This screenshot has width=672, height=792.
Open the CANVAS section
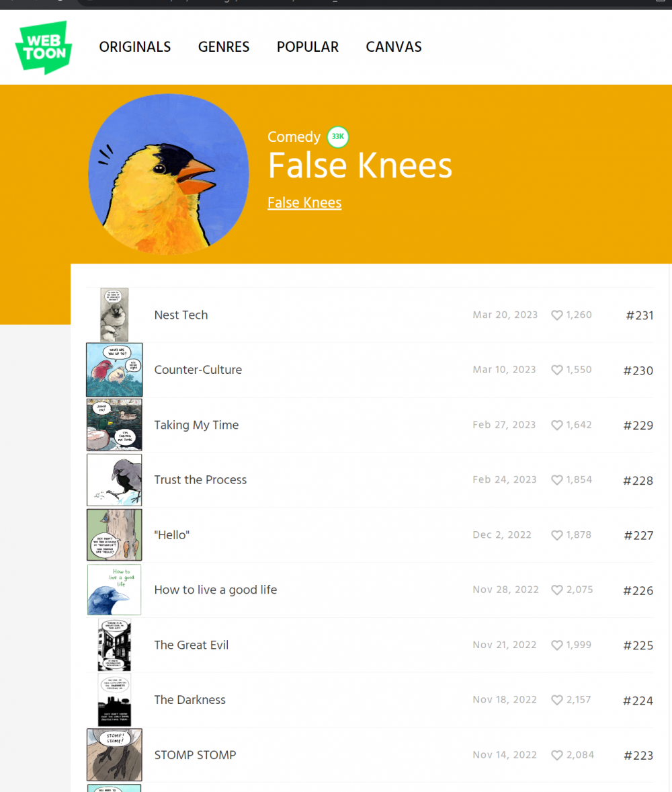pos(394,47)
